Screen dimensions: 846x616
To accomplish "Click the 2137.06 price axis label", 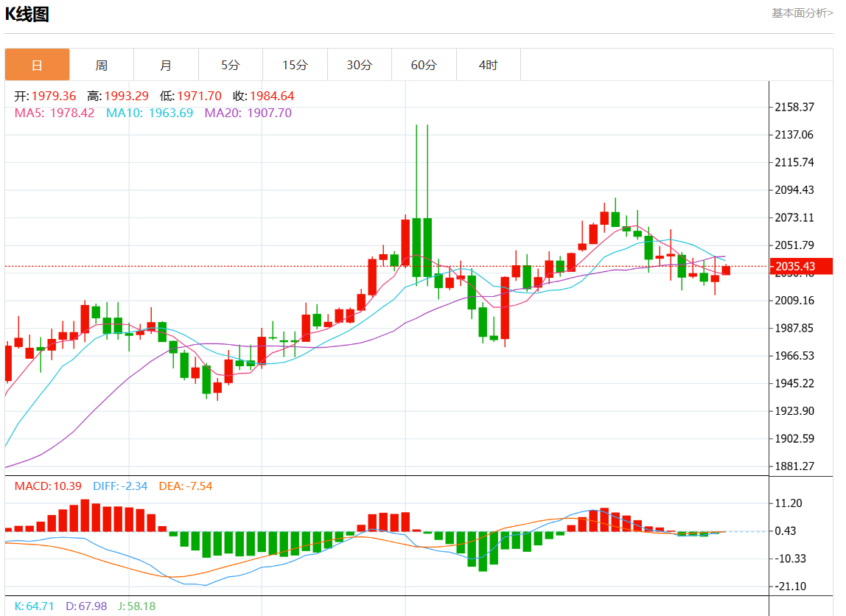I will (x=794, y=134).
